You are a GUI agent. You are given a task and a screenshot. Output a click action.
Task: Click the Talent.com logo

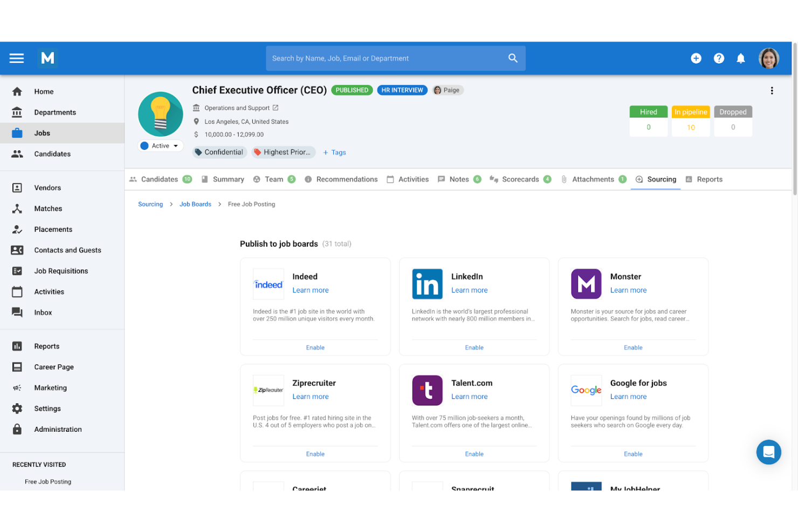coord(427,390)
